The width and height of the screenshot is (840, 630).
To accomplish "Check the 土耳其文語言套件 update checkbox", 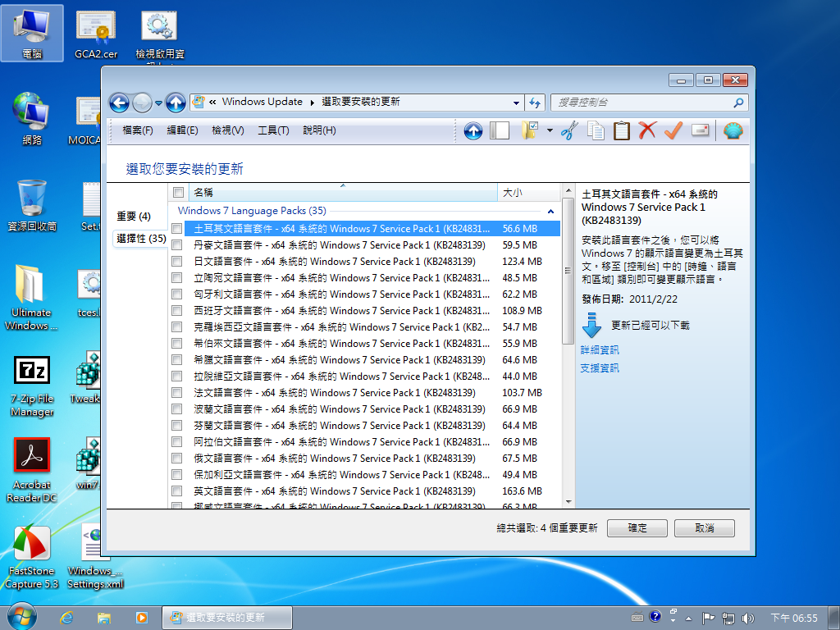I will [x=177, y=229].
